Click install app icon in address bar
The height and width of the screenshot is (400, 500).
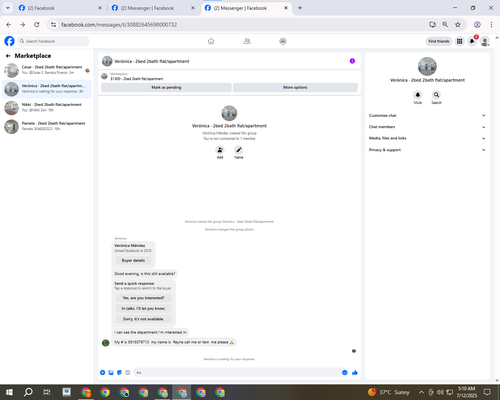(x=432, y=25)
